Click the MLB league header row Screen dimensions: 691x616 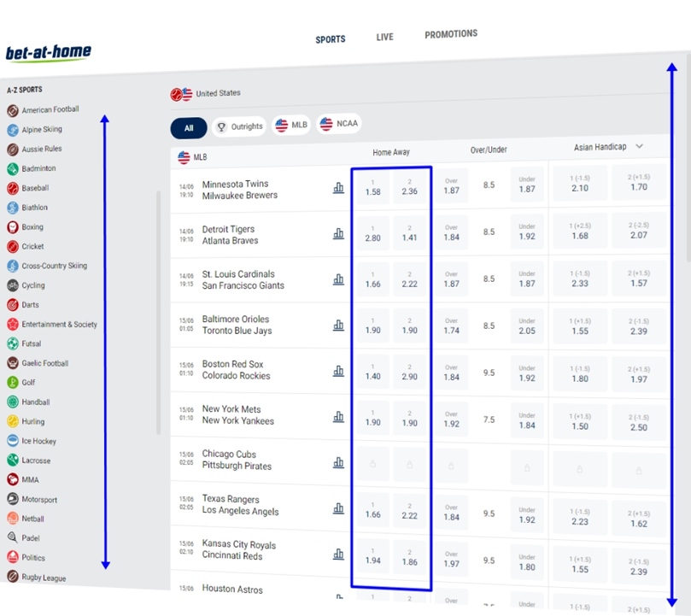click(x=420, y=153)
